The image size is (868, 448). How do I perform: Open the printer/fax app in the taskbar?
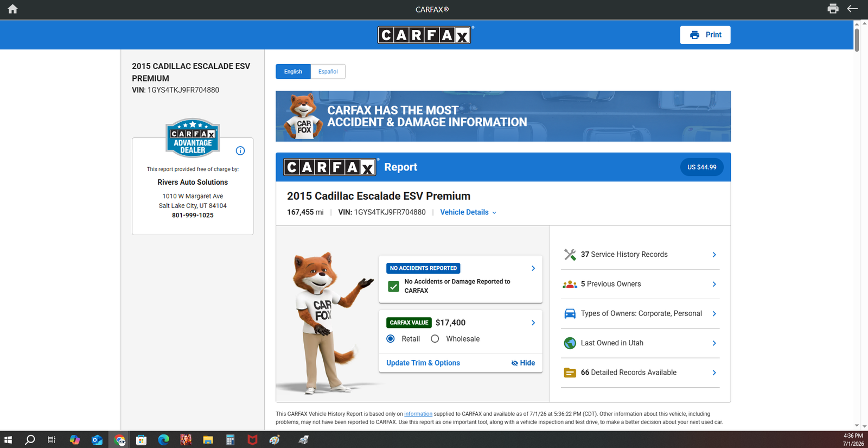[303, 440]
